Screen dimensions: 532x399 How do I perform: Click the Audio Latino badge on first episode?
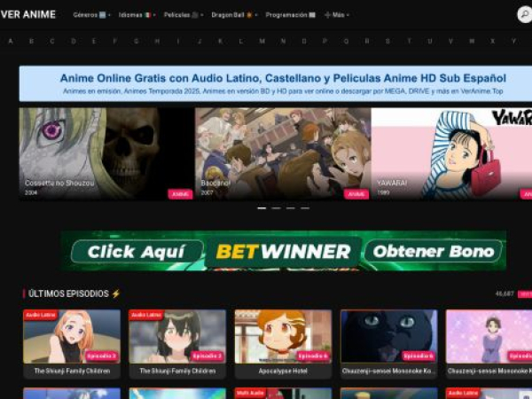[x=41, y=315]
